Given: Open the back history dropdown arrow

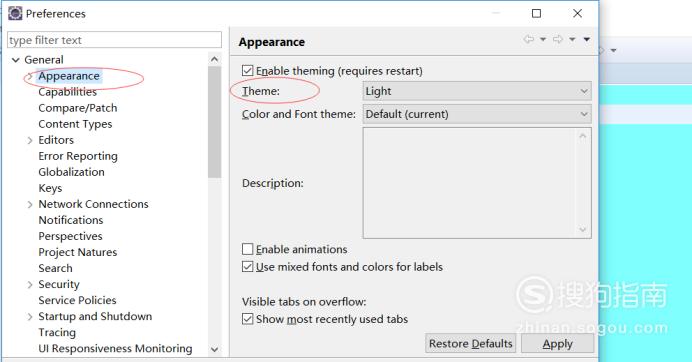Looking at the screenshot, I should [543, 40].
